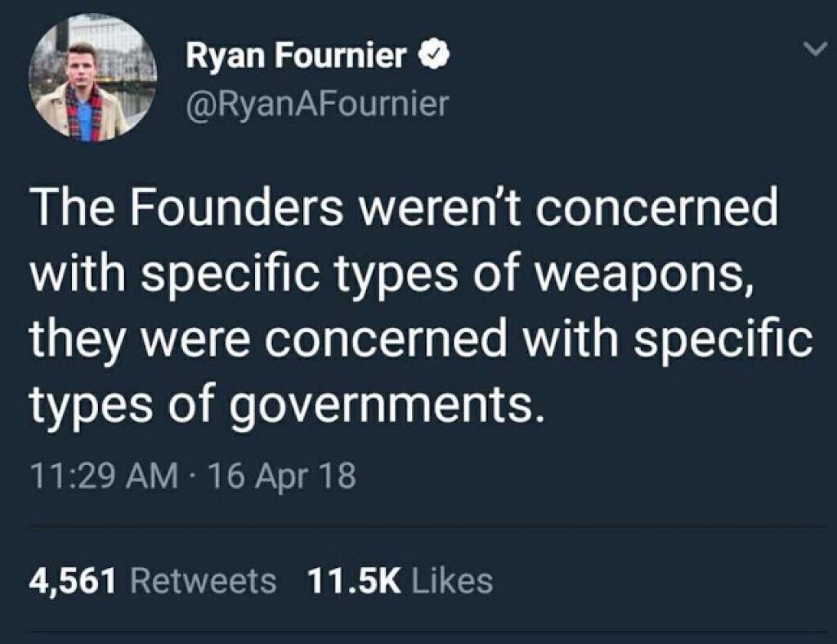Click the blue verified badge checkmark
Viewport: 837px width, 644px height.
[431, 56]
